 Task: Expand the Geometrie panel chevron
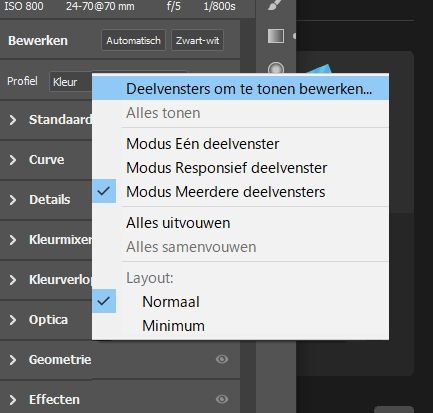coord(13,360)
